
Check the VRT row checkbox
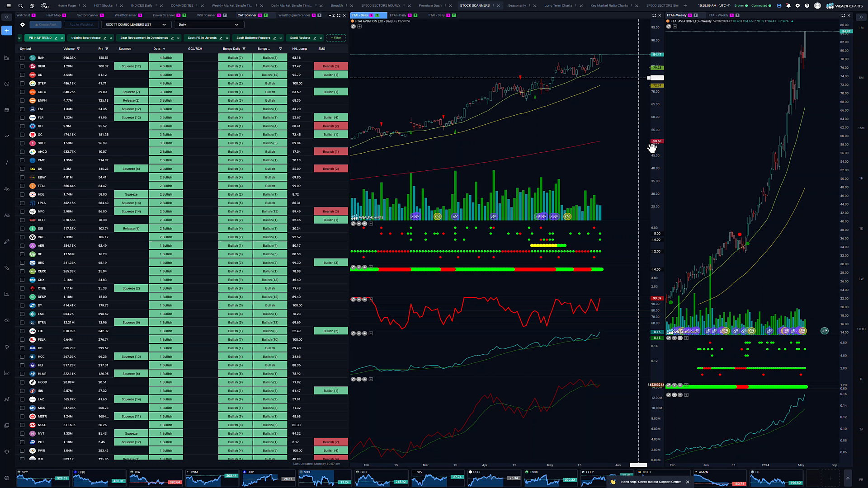pos(22,237)
